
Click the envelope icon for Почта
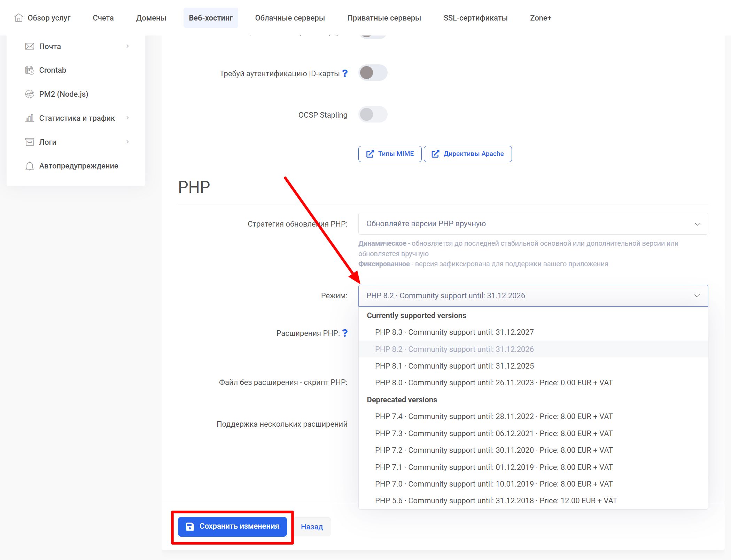[30, 46]
